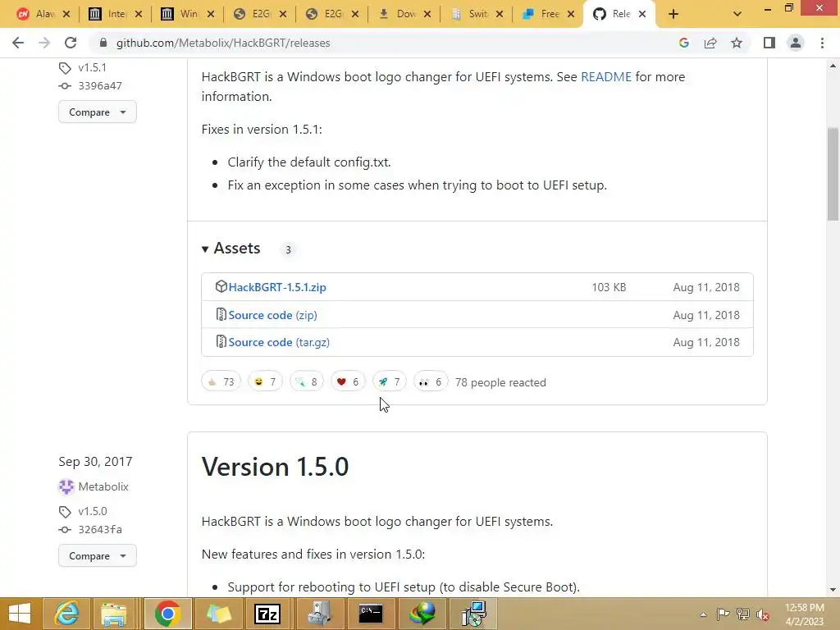This screenshot has width=840, height=630.
Task: Click the file icon beside Source code (tar.gz)
Action: point(221,342)
